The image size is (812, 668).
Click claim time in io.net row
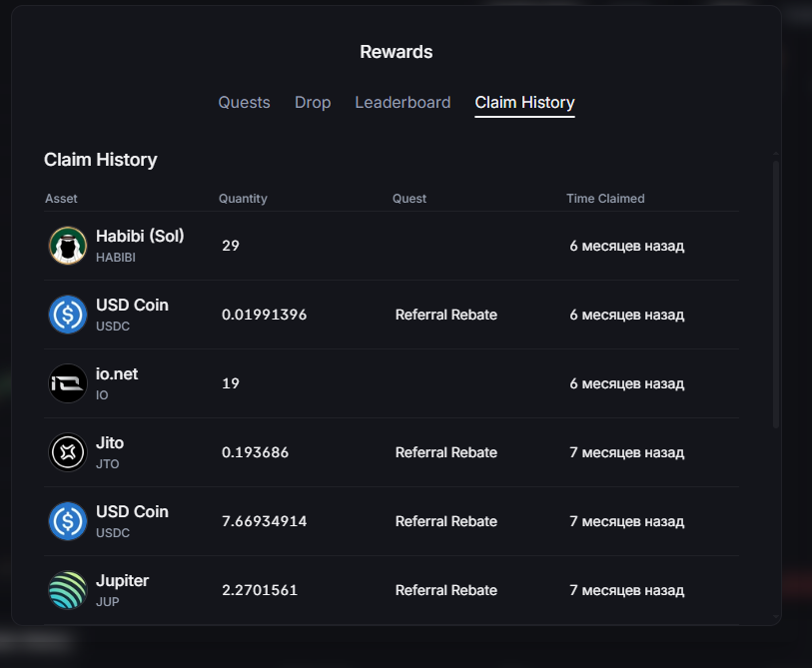pos(626,383)
